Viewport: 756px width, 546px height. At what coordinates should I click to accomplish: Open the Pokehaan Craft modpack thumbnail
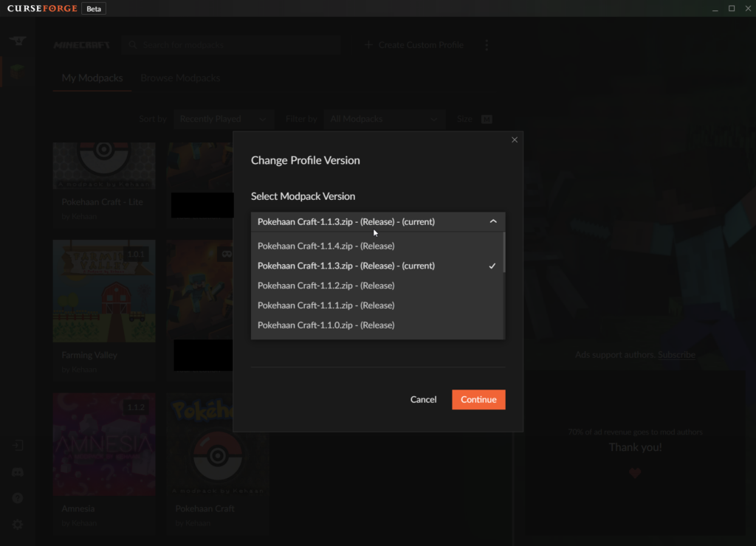pyautogui.click(x=218, y=444)
